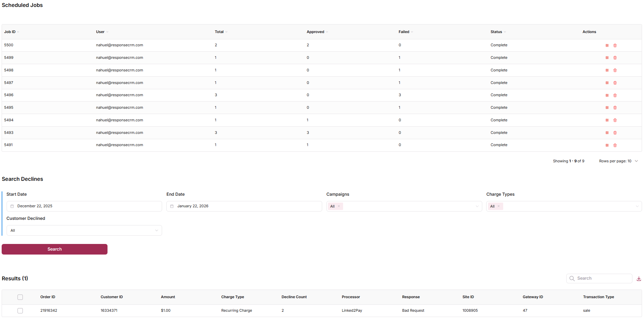Check the box for order 21916342
The width and height of the screenshot is (644, 319).
pos(20,311)
